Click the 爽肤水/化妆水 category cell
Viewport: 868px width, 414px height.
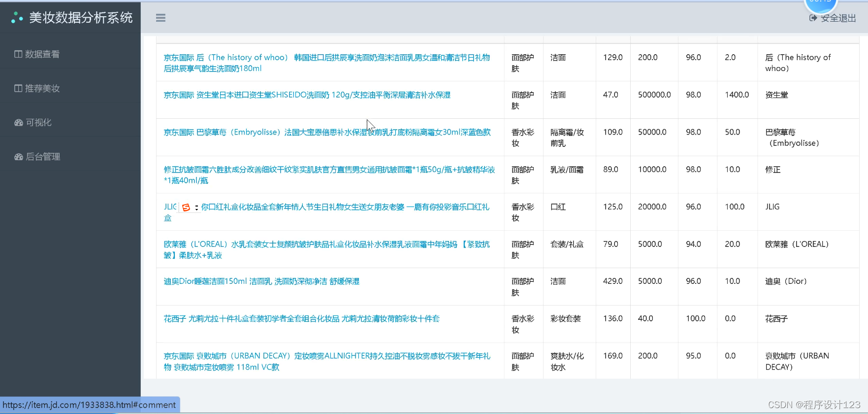pos(567,362)
